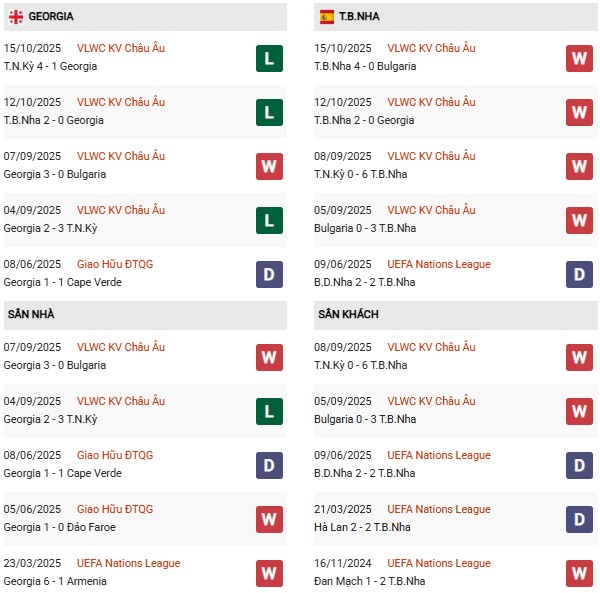The image size is (600, 593).
Task: Click the Spain flag icon
Action: pyautogui.click(x=327, y=17)
